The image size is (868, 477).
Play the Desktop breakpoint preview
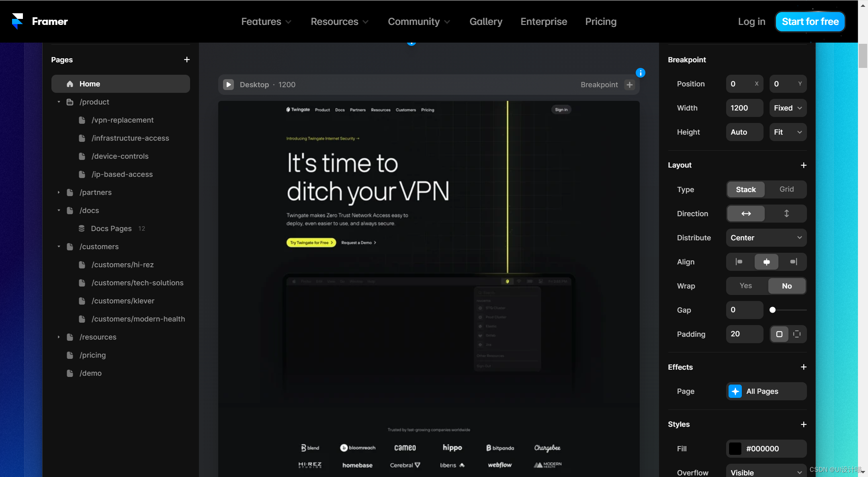(x=228, y=84)
